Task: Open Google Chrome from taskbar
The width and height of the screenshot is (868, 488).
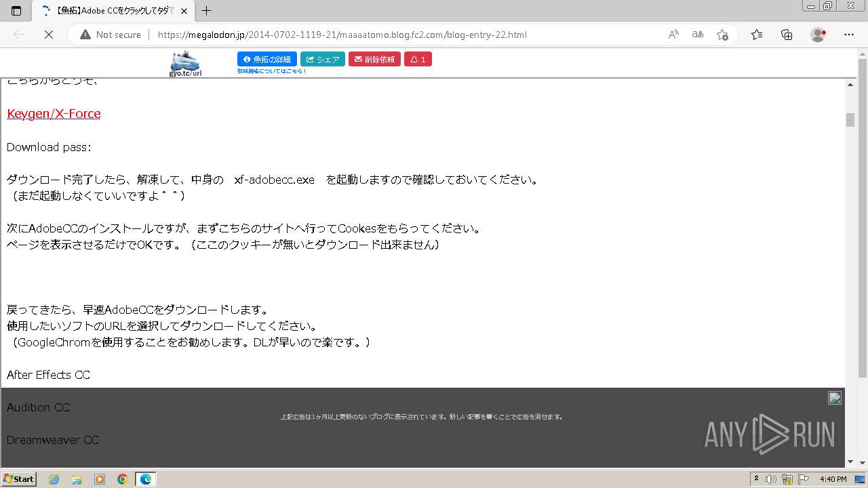Action: [x=123, y=479]
